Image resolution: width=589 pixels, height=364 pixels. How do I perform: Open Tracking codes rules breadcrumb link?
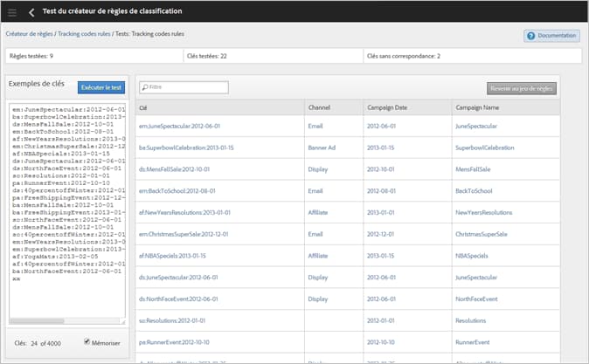click(x=84, y=34)
